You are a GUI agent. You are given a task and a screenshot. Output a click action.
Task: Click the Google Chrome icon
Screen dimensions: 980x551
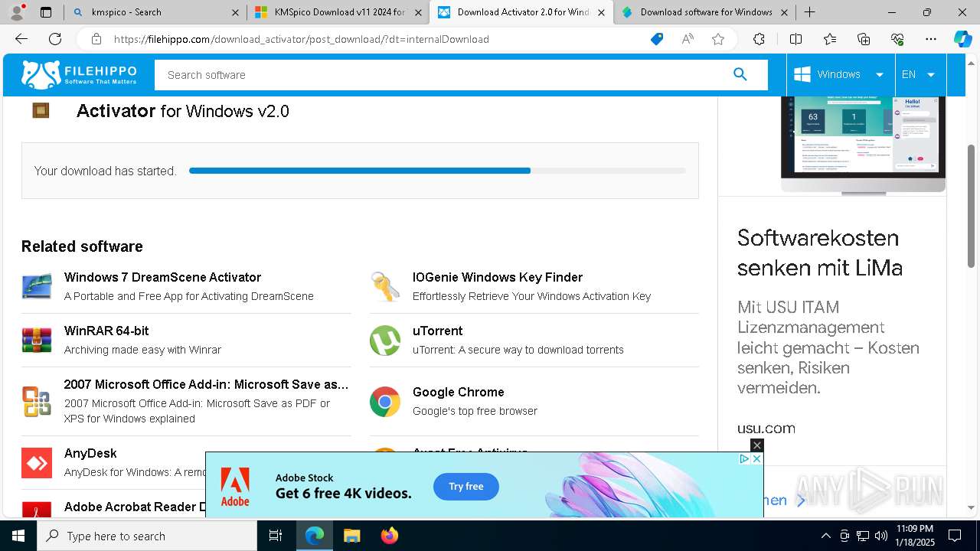(x=385, y=402)
